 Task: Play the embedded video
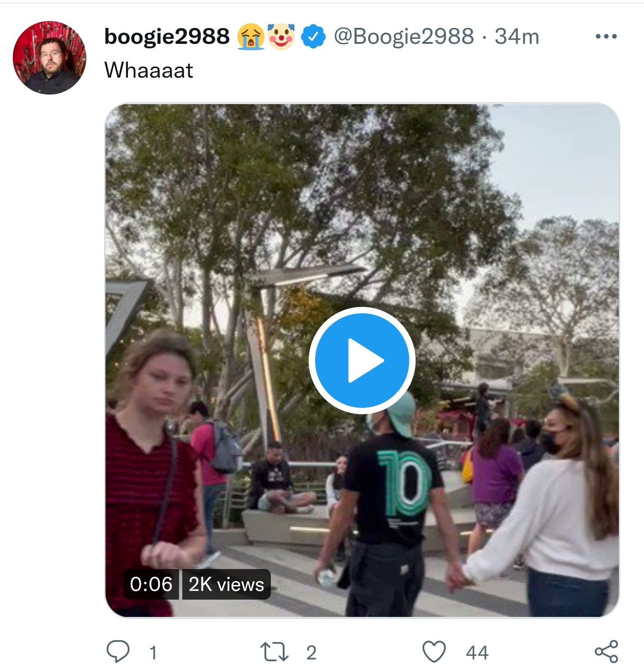362,360
